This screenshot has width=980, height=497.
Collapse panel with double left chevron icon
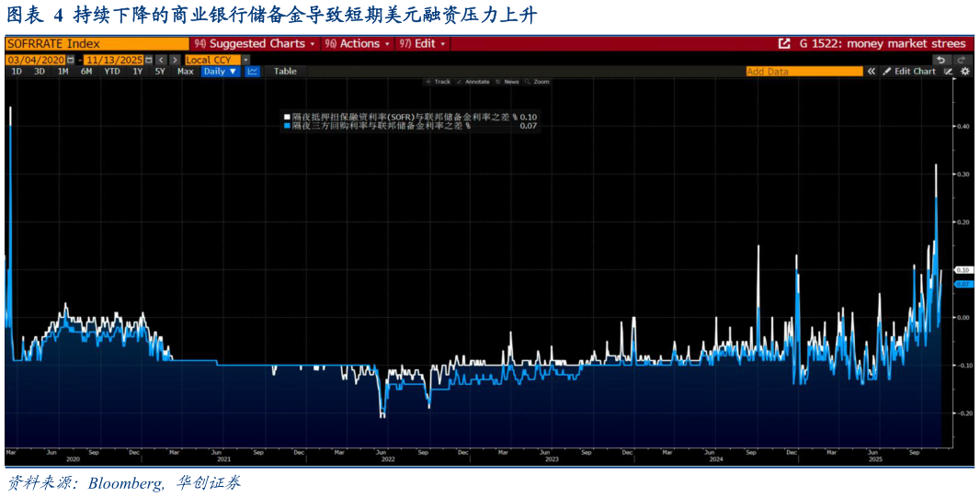pos(872,72)
